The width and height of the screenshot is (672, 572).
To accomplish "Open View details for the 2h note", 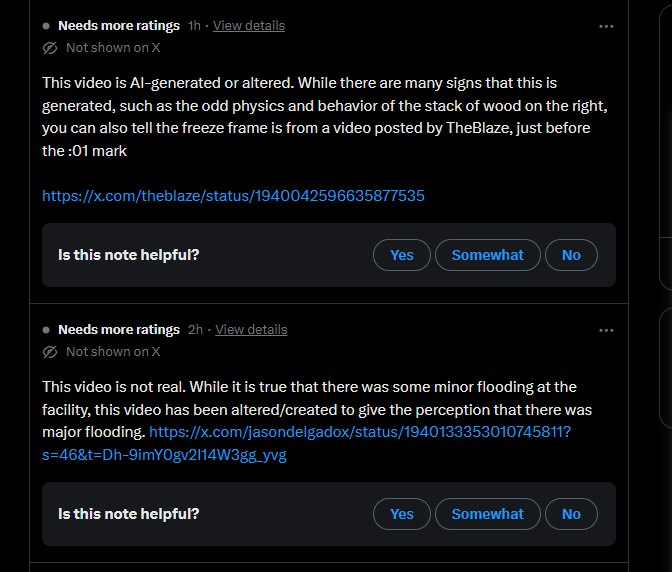I will coord(251,329).
